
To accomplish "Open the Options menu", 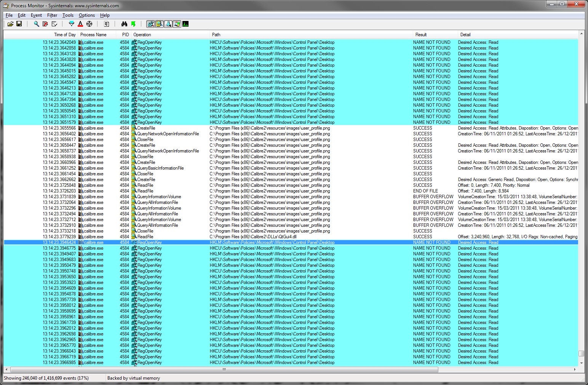I will click(87, 15).
